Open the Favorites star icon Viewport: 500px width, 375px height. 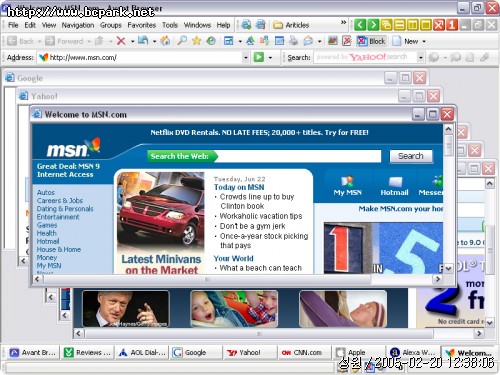click(197, 41)
